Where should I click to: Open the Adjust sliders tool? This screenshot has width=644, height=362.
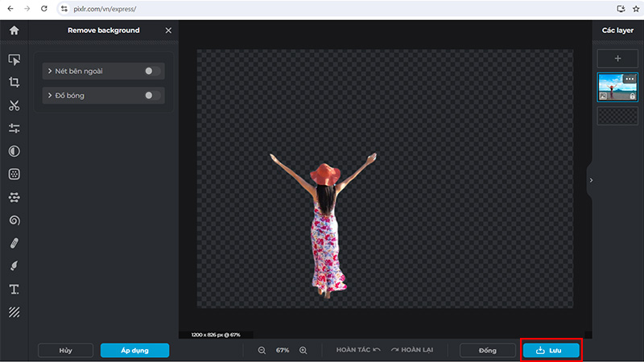tap(14, 129)
